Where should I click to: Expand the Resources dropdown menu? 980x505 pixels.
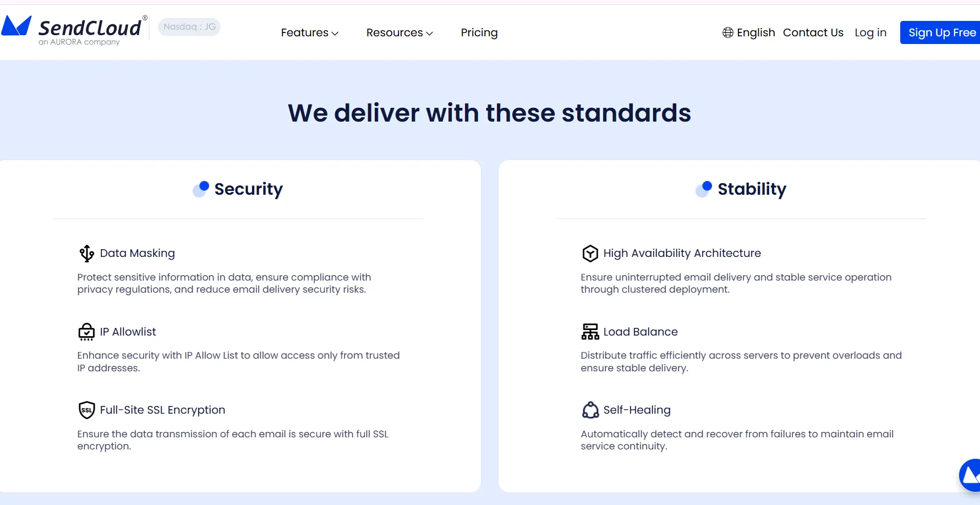(x=399, y=32)
